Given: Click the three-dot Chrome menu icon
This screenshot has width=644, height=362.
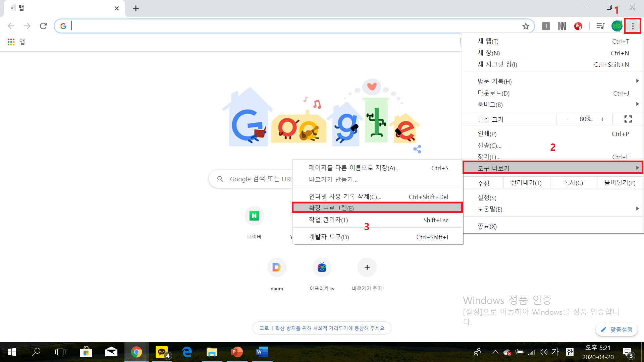Looking at the screenshot, I should tap(633, 26).
